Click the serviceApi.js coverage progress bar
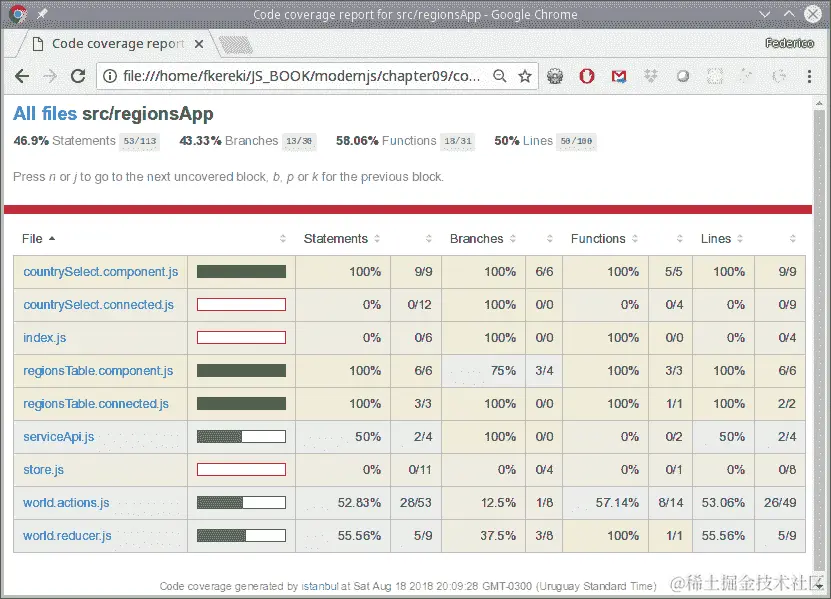 (241, 437)
